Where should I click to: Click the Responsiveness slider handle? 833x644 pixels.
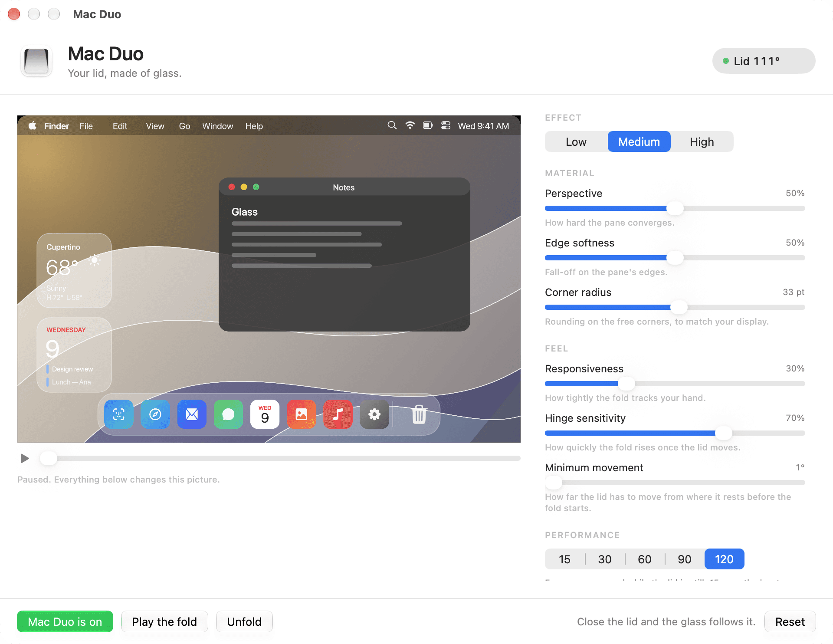pos(626,384)
